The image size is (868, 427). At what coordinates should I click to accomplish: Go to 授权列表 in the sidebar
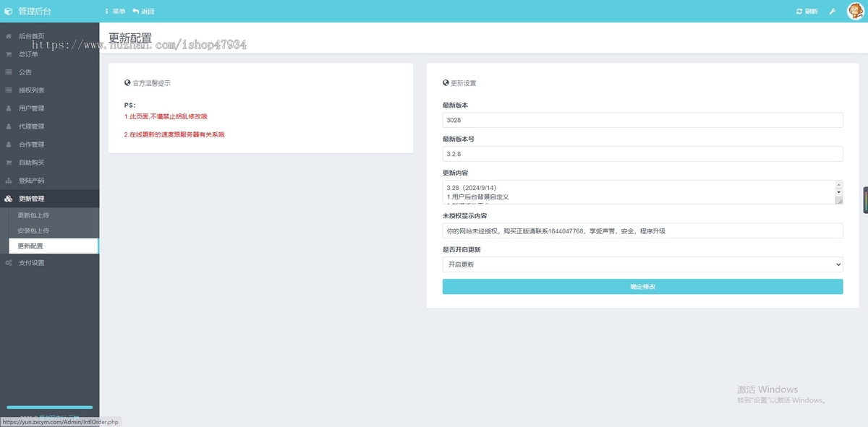32,90
